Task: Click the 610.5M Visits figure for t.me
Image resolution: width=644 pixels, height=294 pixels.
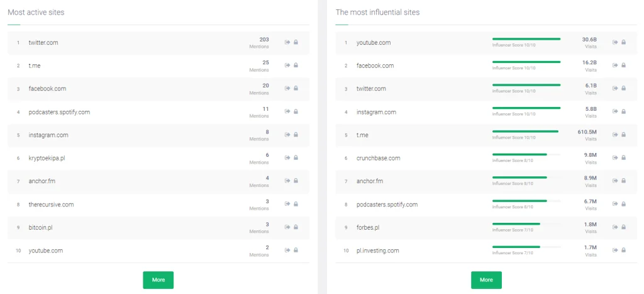Action: coord(587,135)
